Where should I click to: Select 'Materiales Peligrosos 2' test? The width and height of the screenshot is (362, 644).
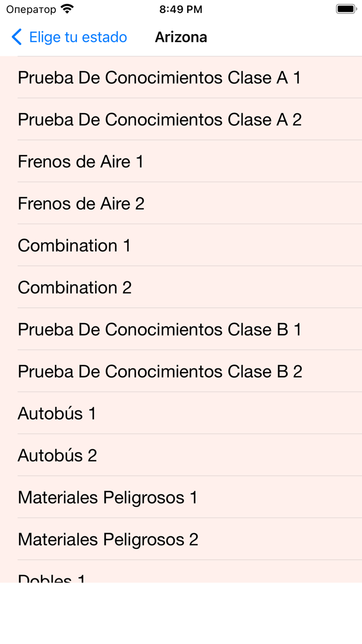107,539
